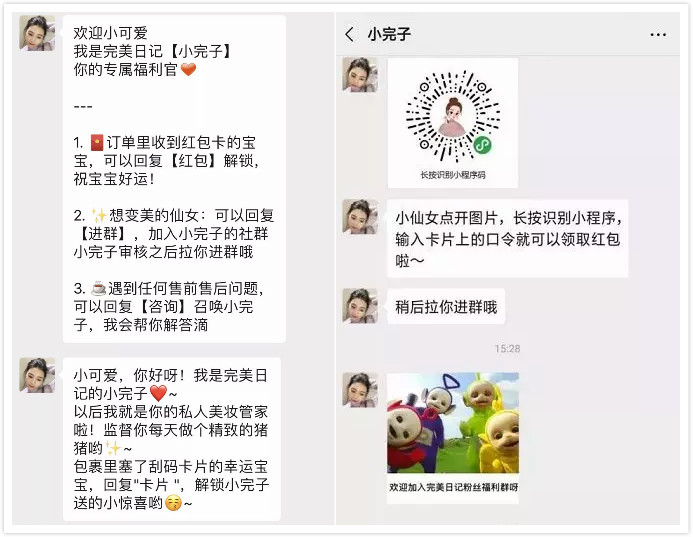Open the mini program QR code image
Image resolution: width=693 pixels, height=537 pixels.
453,123
